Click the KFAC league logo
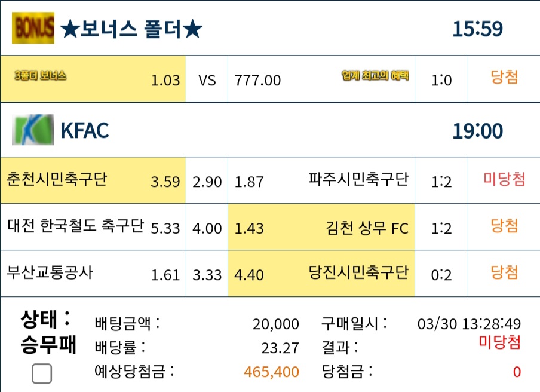540x392 pixels. click(33, 130)
